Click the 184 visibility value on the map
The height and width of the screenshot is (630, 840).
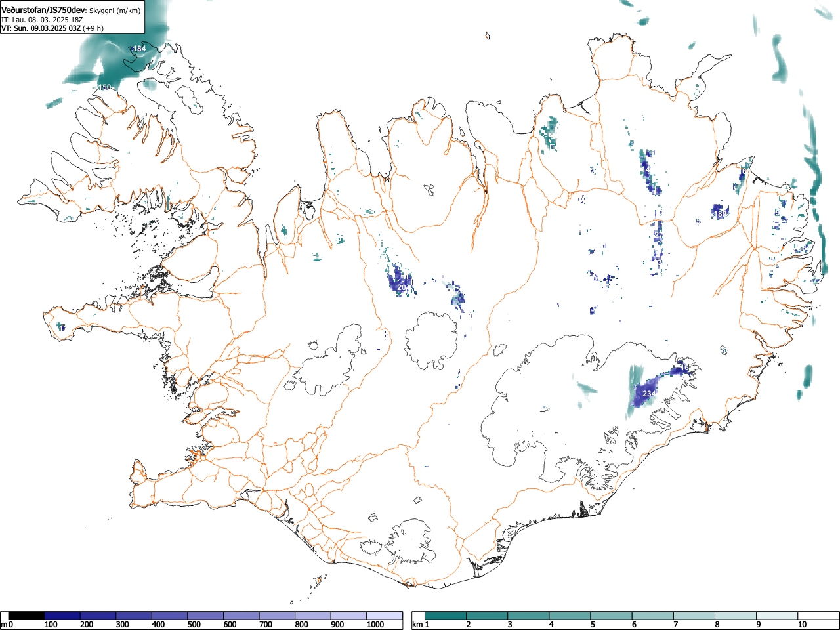click(139, 49)
